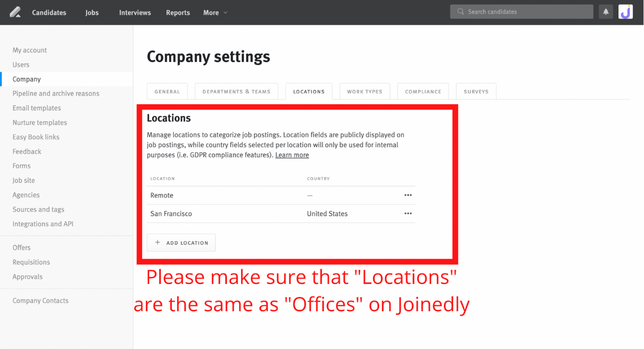Switch to the General tab
This screenshot has height=349, width=644.
point(167,91)
